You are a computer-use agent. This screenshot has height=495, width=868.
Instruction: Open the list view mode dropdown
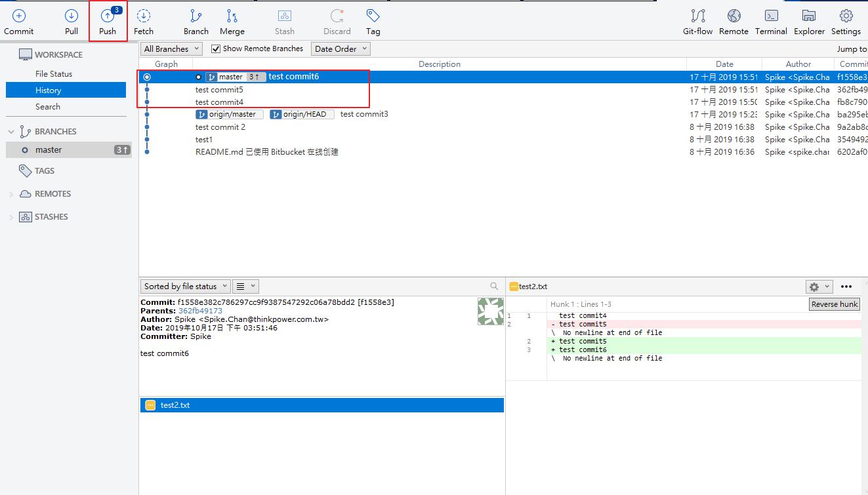click(x=246, y=286)
